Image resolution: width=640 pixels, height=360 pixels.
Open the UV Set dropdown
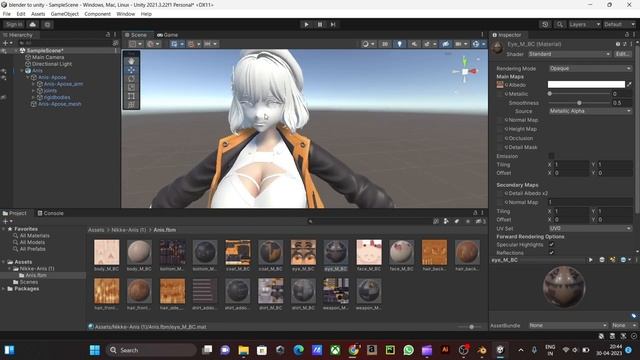pyautogui.click(x=590, y=228)
